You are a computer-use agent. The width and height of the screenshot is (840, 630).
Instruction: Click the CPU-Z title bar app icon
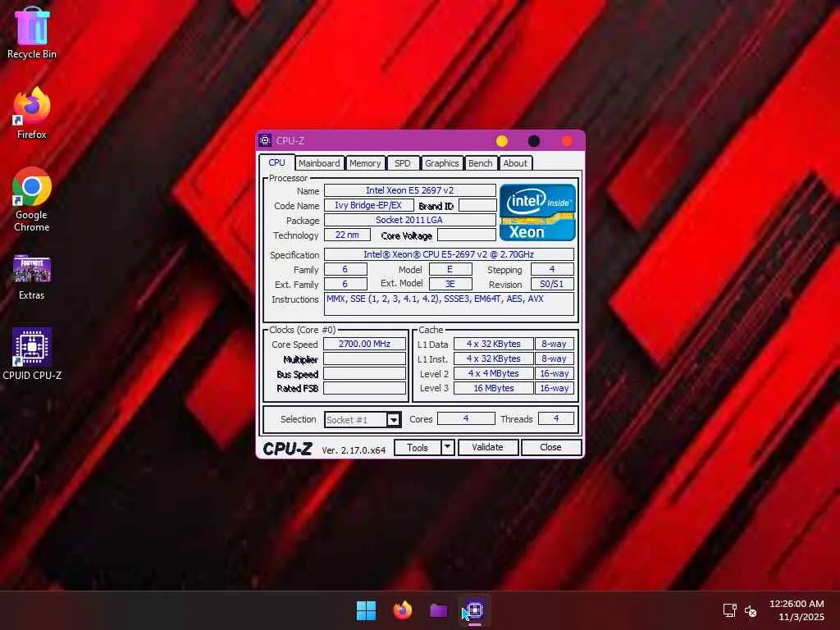[265, 140]
